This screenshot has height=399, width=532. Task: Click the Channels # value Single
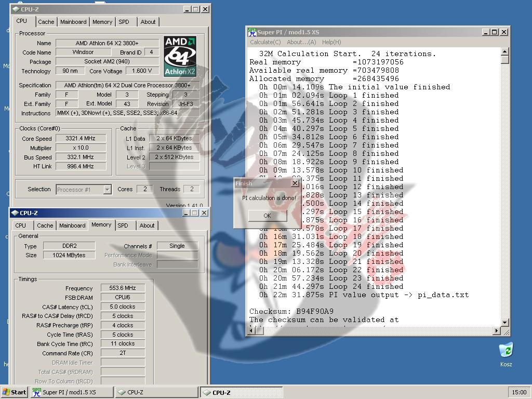177,246
